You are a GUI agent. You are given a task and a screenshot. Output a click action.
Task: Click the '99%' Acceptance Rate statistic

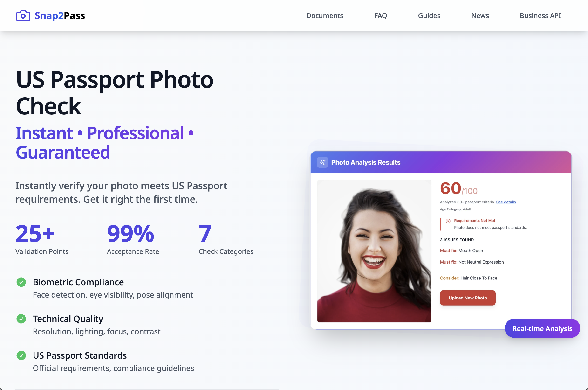[x=130, y=234]
